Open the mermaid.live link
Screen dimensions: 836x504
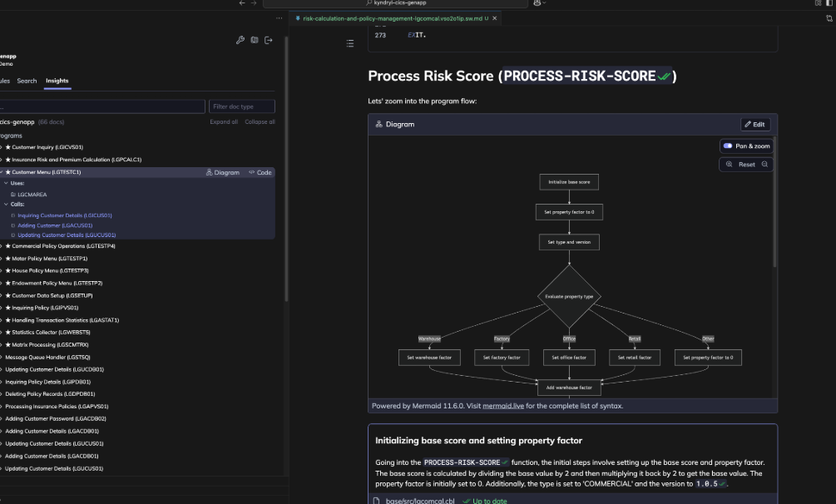click(502, 406)
